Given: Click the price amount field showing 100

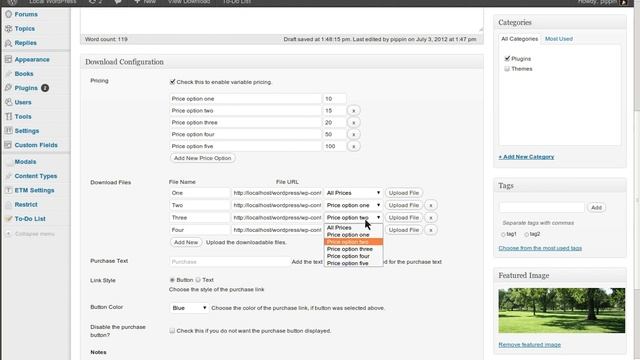Looking at the screenshot, I should [x=334, y=146].
